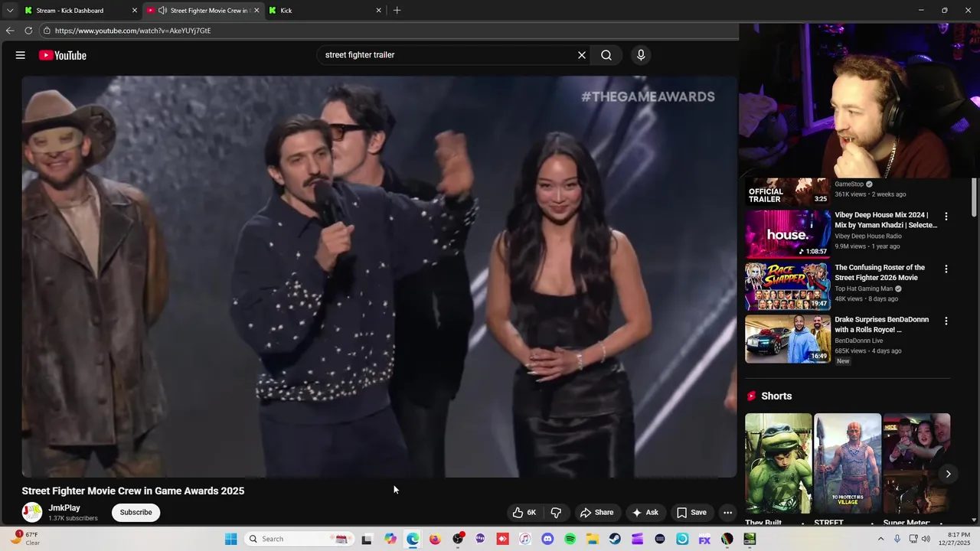Show hidden system tray icons chevron
Image resolution: width=980 pixels, height=551 pixels.
pos(880,539)
